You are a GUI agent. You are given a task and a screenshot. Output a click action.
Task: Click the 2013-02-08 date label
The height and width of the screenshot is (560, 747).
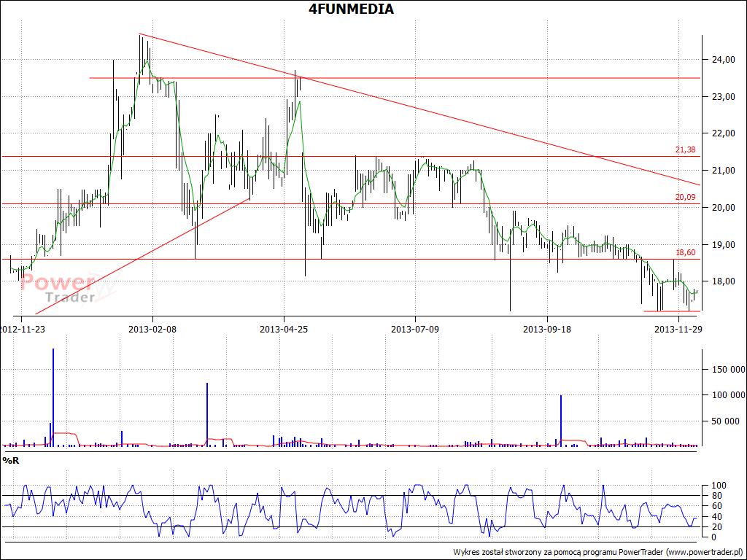pos(152,329)
